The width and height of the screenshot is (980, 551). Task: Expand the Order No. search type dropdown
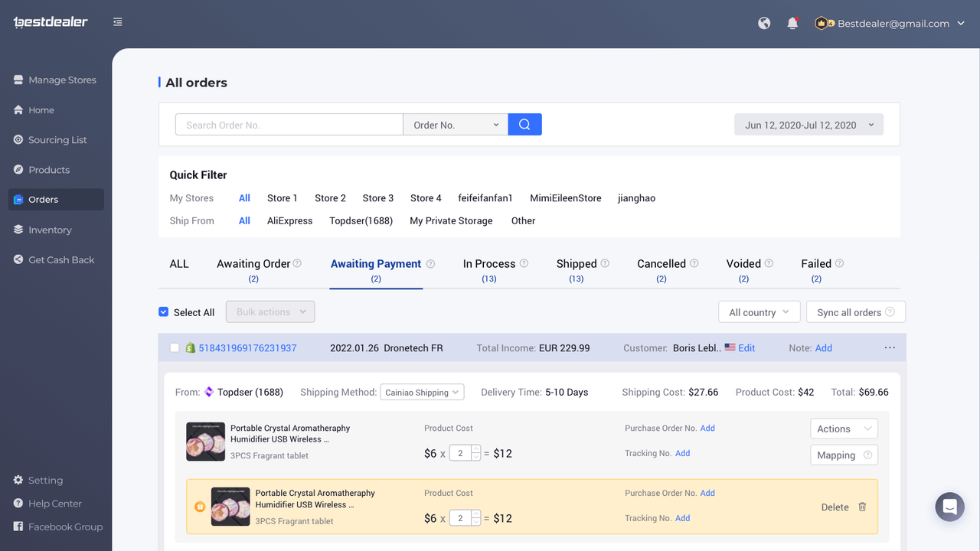click(456, 125)
